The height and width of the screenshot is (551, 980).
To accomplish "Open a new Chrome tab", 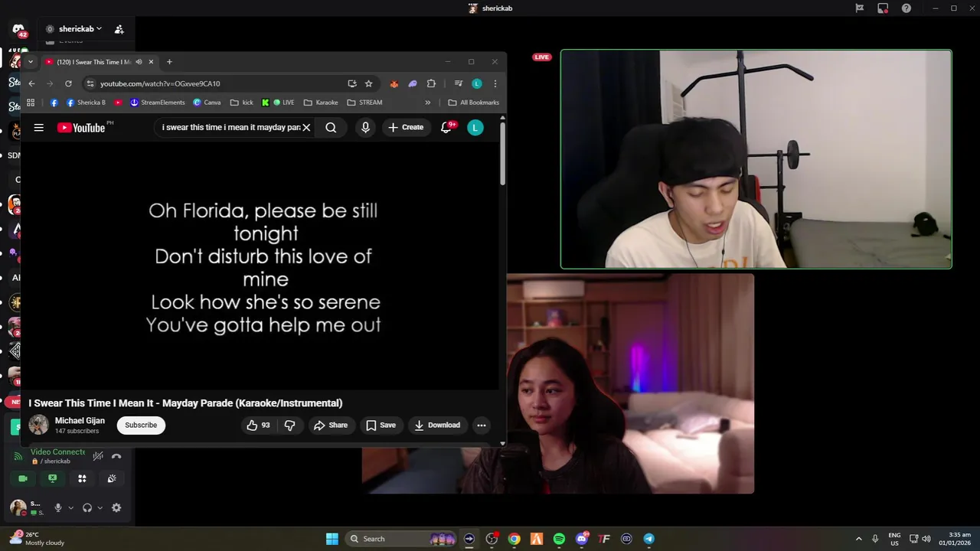I will click(169, 62).
